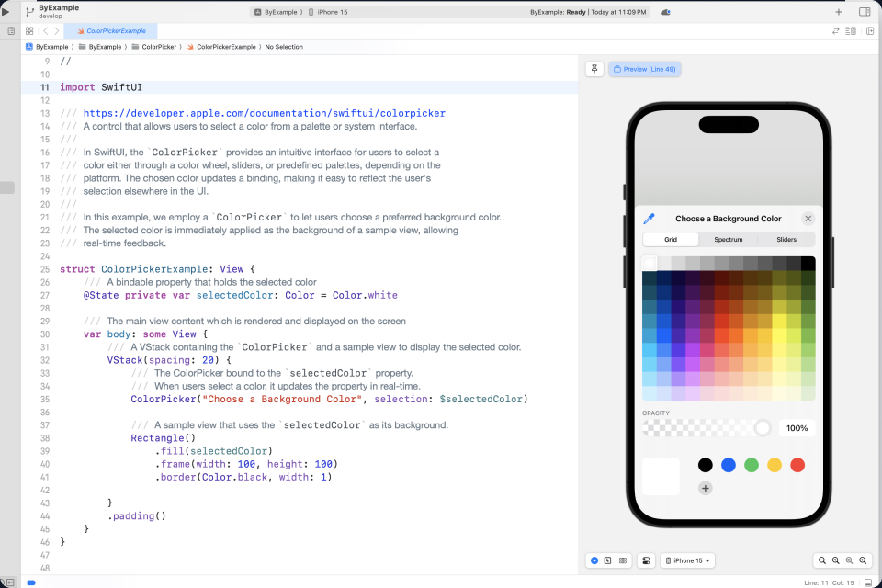
Task: Select the Preview (Line 49) button
Action: 645,69
